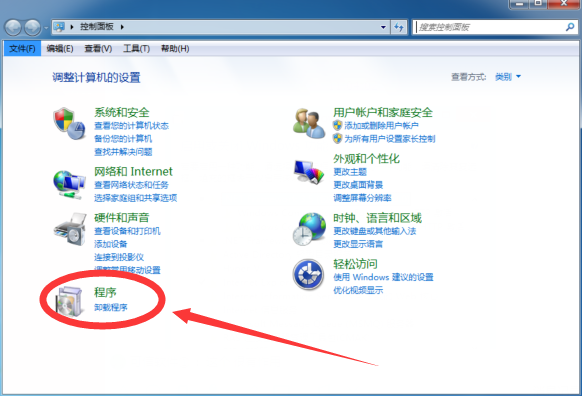Open 添加设备 link

pyautogui.click(x=111, y=244)
